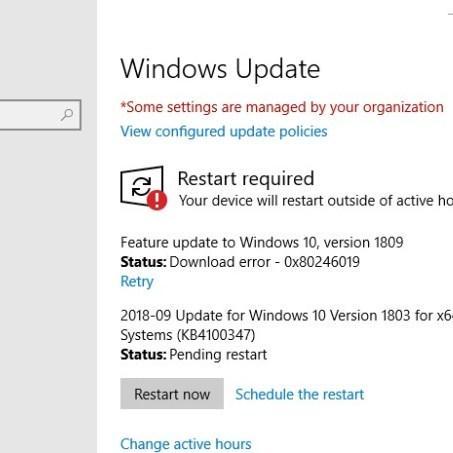
Task: Select the Restart required heading text
Action: point(246,179)
